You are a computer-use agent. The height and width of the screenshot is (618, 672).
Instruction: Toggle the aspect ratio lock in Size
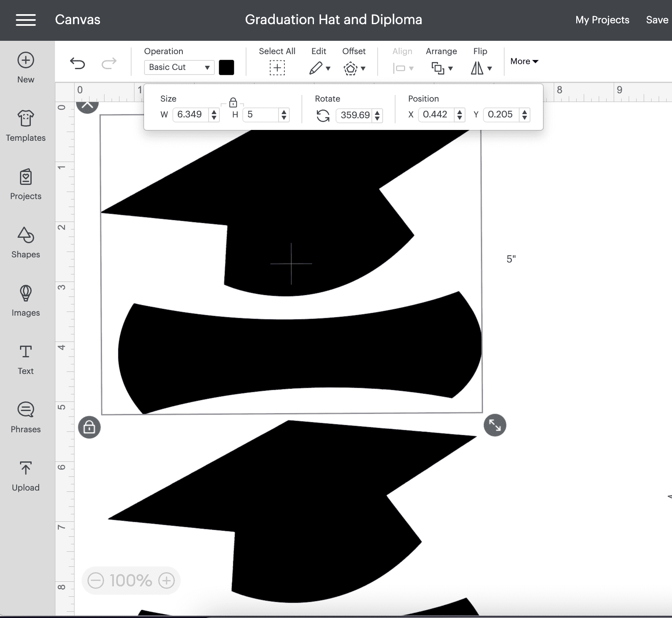click(233, 102)
